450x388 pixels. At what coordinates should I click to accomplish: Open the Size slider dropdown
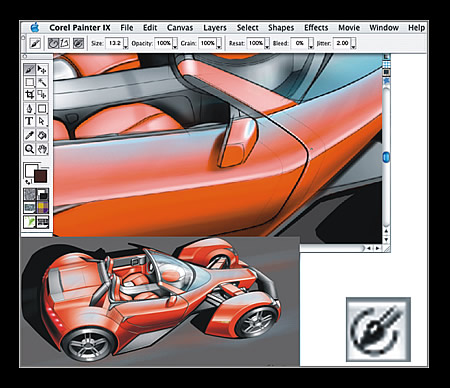(x=126, y=44)
